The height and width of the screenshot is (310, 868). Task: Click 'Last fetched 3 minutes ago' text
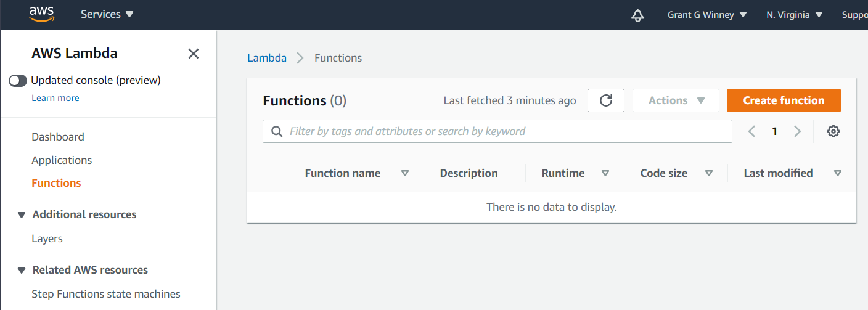(510, 100)
